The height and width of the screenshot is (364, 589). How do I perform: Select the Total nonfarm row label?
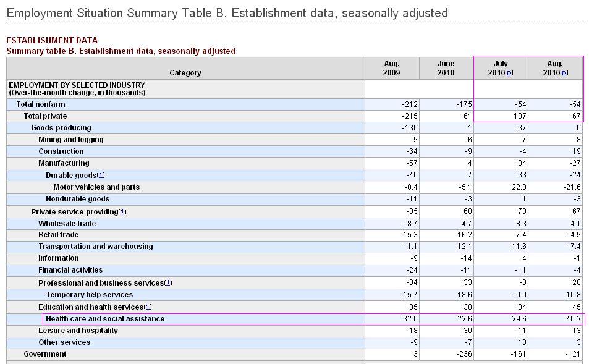pyautogui.click(x=40, y=104)
